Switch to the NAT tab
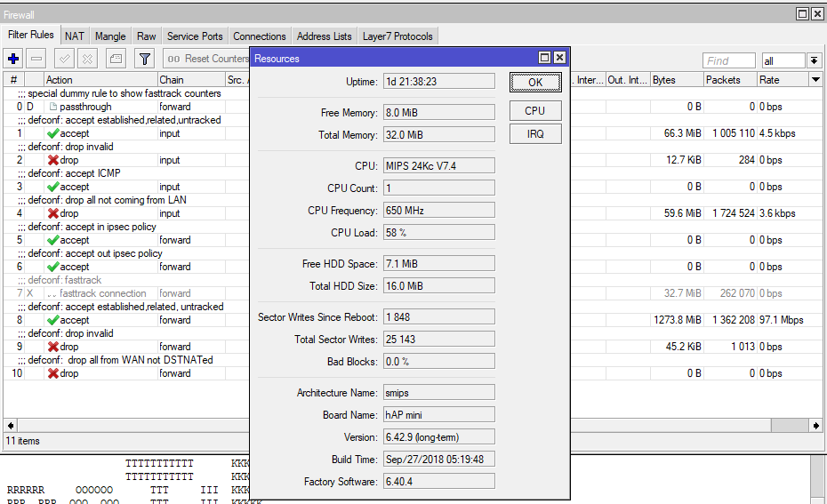The height and width of the screenshot is (504, 827). click(x=75, y=36)
